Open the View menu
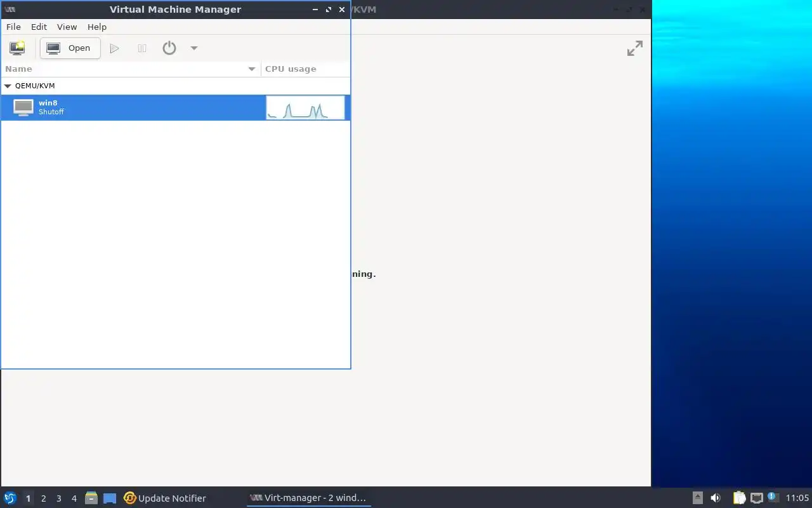Screen dimensions: 812x508 pyautogui.click(x=67, y=27)
